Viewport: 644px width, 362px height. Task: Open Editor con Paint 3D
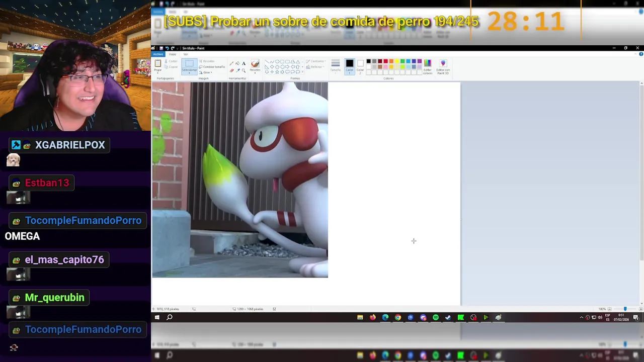pos(443,66)
